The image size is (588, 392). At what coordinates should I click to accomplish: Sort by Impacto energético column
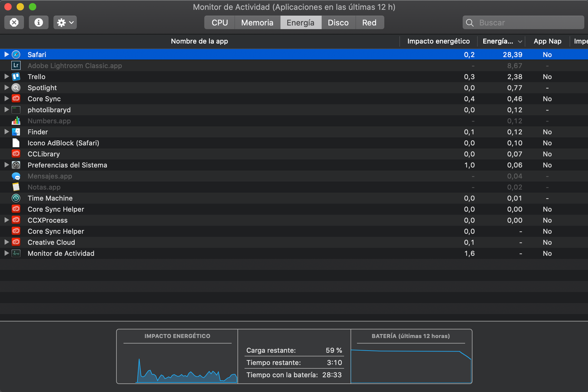(438, 41)
